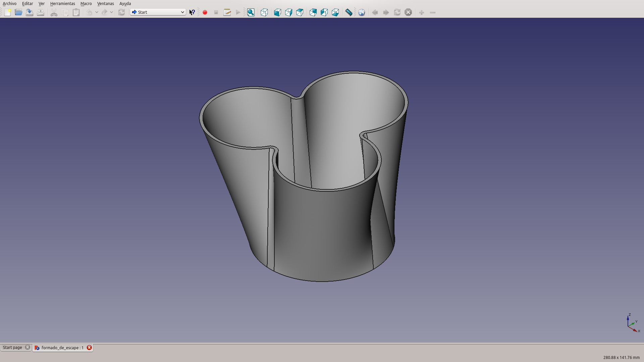Open the Archivo menu
The image size is (644, 362).
click(x=9, y=3)
